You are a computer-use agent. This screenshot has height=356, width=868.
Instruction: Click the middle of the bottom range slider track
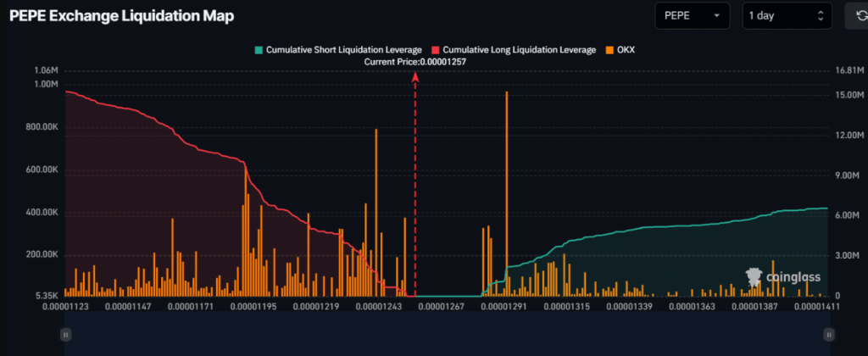click(446, 335)
